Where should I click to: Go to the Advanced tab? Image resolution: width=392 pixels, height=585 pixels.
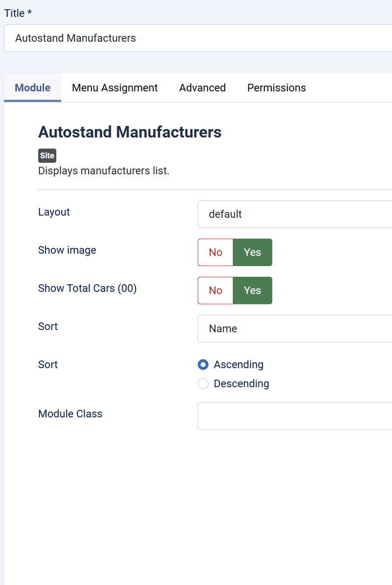click(203, 88)
